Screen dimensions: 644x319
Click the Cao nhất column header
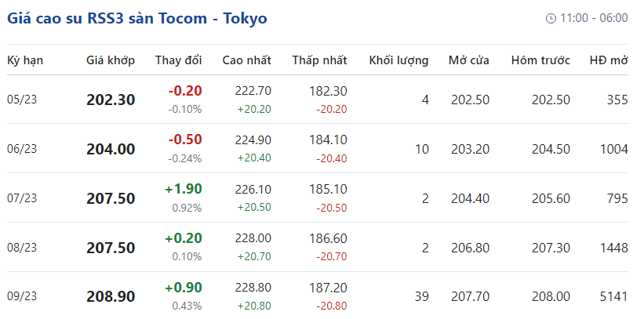coord(246,60)
